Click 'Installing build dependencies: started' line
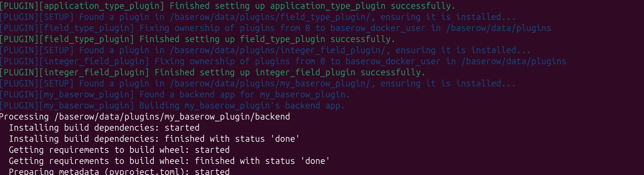This screenshot has width=644, height=175. click(x=104, y=128)
